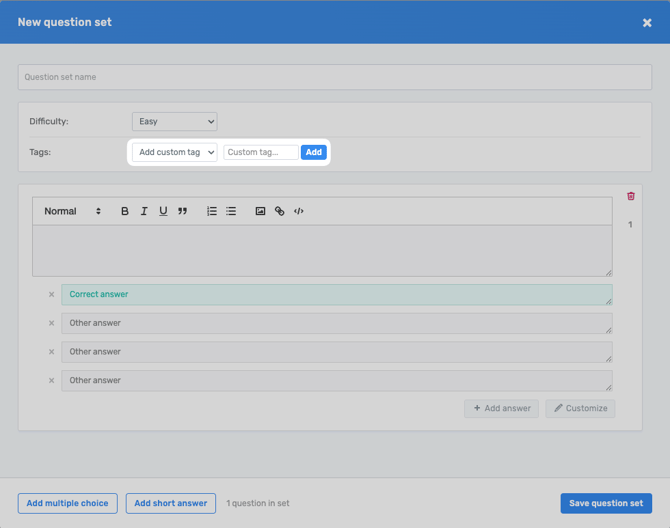This screenshot has width=670, height=528.
Task: Insert a hyperlink in the editor
Action: pos(279,211)
